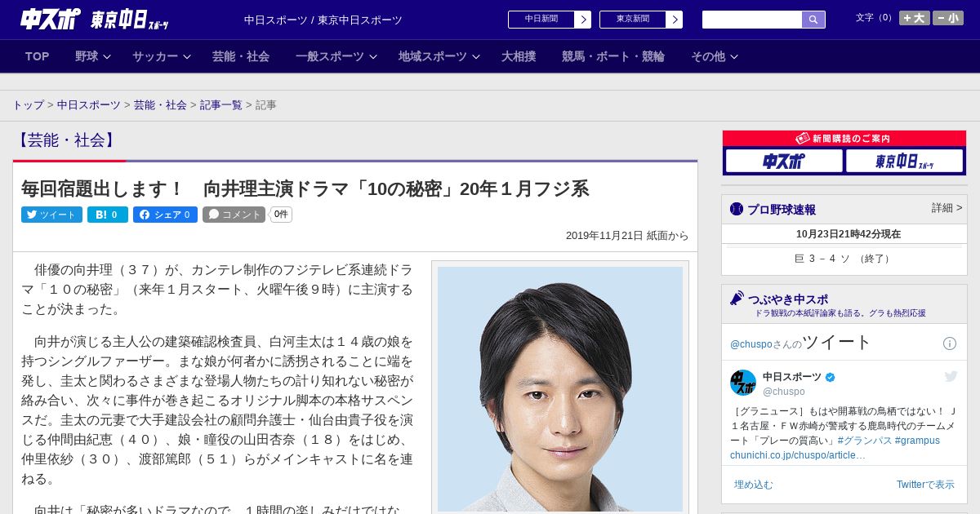
Task: Click the 巨 3 − 4 ソ score line
Action: tap(844, 259)
